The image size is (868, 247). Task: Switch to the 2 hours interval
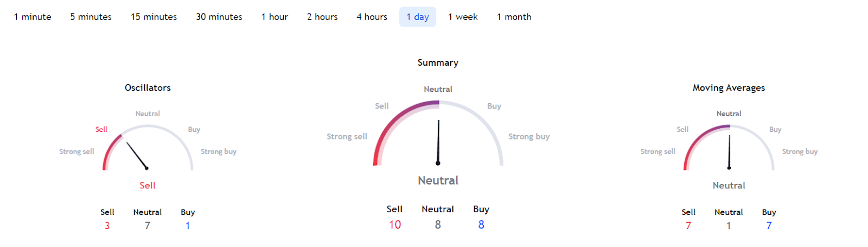(322, 17)
